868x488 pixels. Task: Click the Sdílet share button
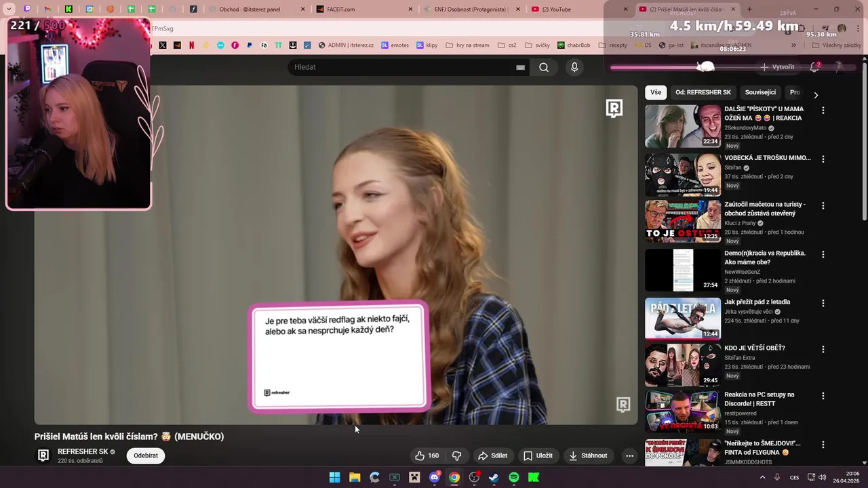(x=492, y=455)
